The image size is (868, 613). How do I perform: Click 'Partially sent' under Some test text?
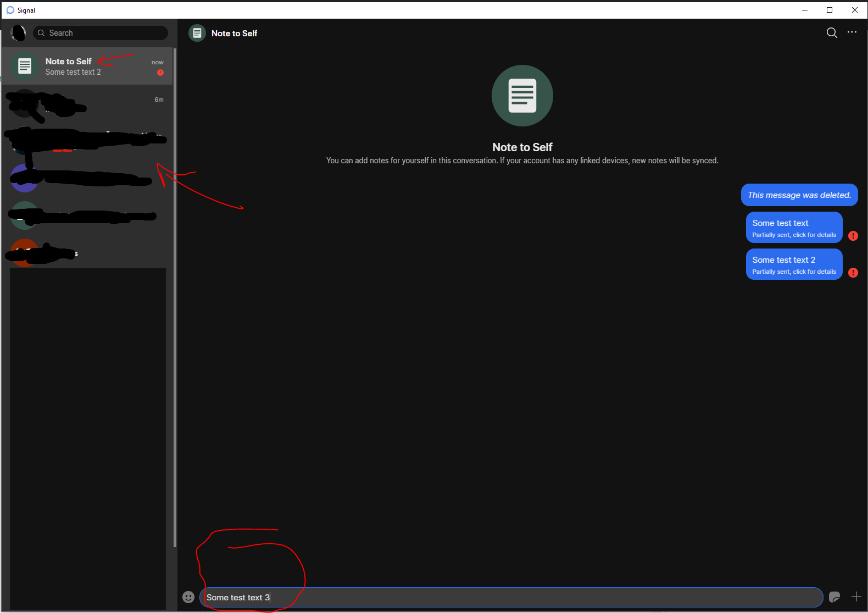[x=794, y=235]
